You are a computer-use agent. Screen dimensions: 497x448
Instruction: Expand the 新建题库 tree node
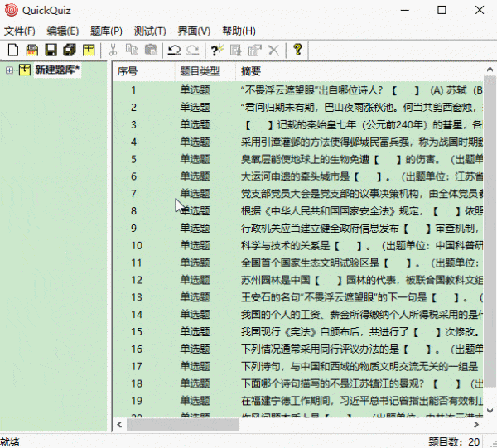tap(9, 70)
